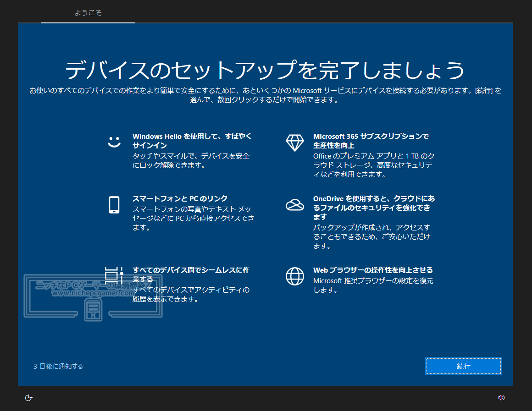Image resolution: width=532 pixels, height=411 pixels.
Task: Click the web browser globe icon
Action: [295, 276]
